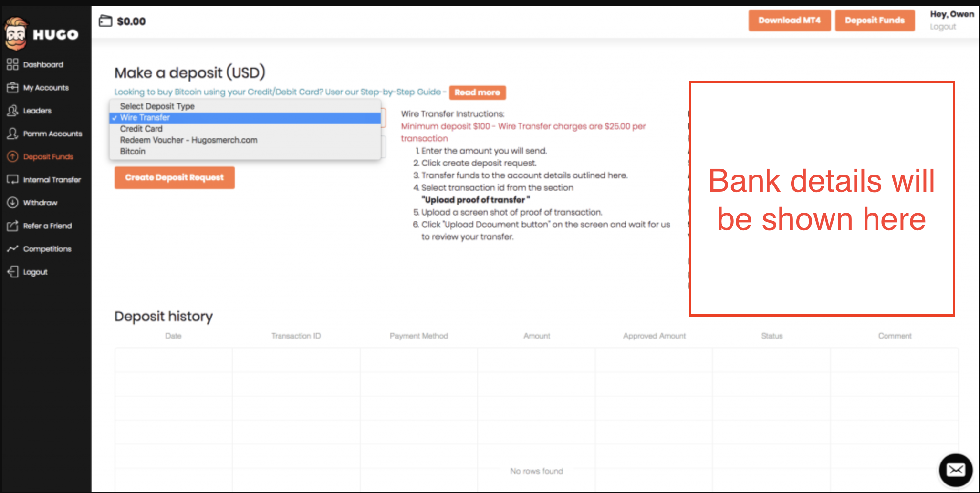
Task: Open My Accounts via briefcase icon
Action: click(12, 88)
